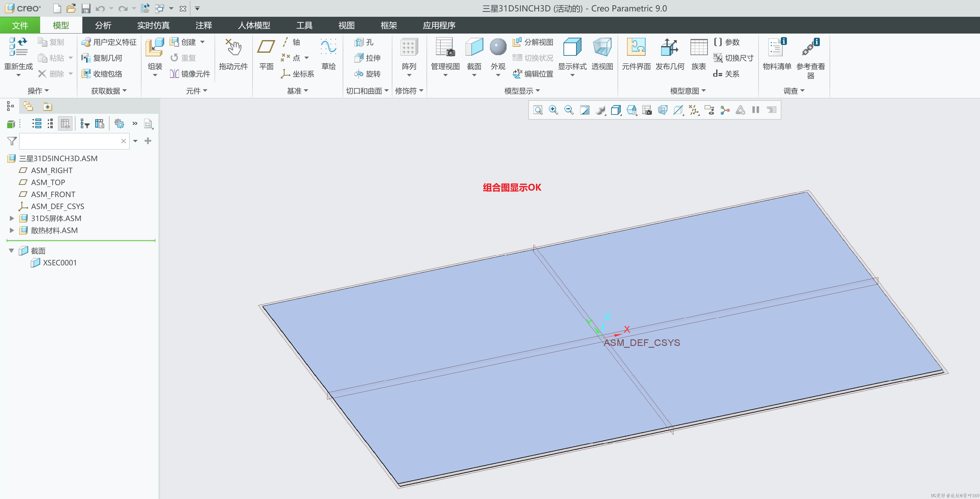The width and height of the screenshot is (980, 499).
Task: Open the Pattern (阵列) tool
Action: pyautogui.click(x=409, y=47)
